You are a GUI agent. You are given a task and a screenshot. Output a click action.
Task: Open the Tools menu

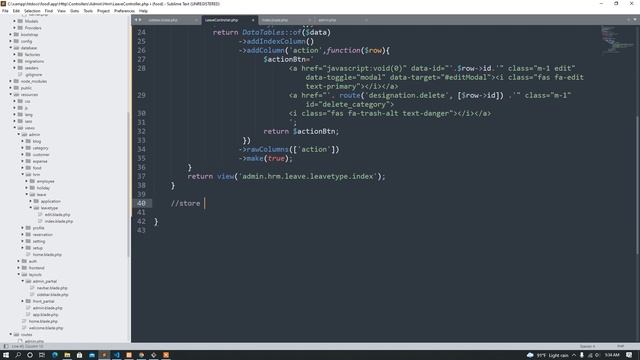[x=88, y=11]
